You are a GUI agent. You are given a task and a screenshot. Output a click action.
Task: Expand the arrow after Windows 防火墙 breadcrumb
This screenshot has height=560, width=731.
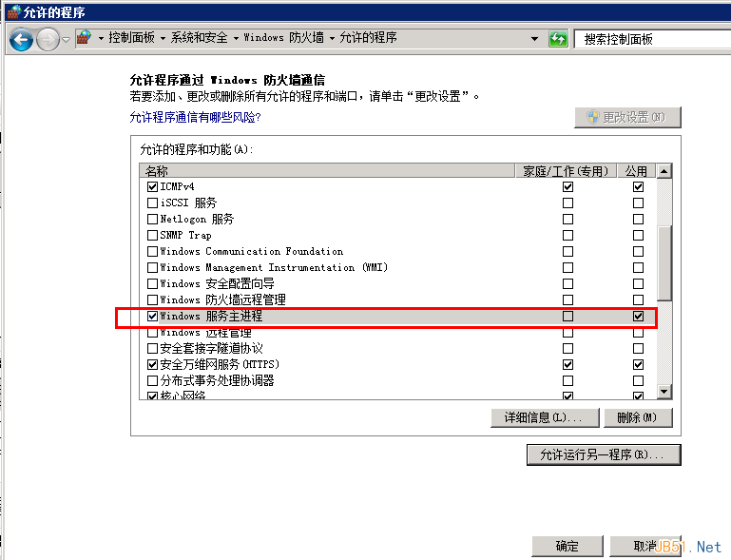332,39
